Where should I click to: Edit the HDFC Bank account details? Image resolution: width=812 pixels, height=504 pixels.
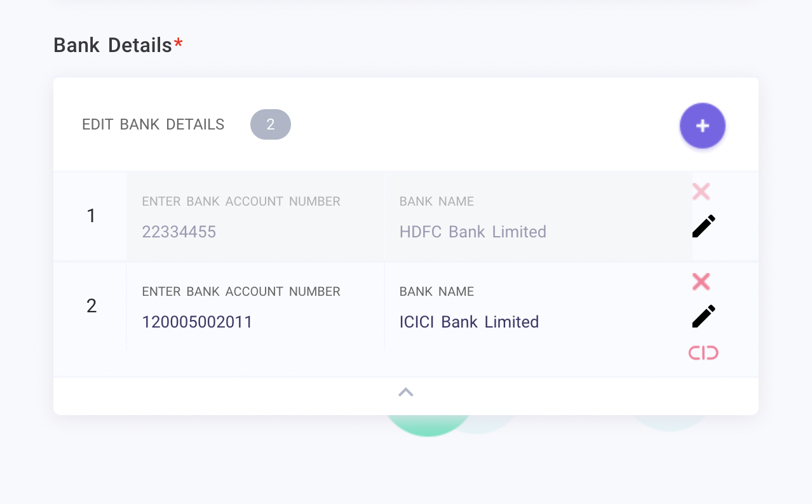[703, 225]
